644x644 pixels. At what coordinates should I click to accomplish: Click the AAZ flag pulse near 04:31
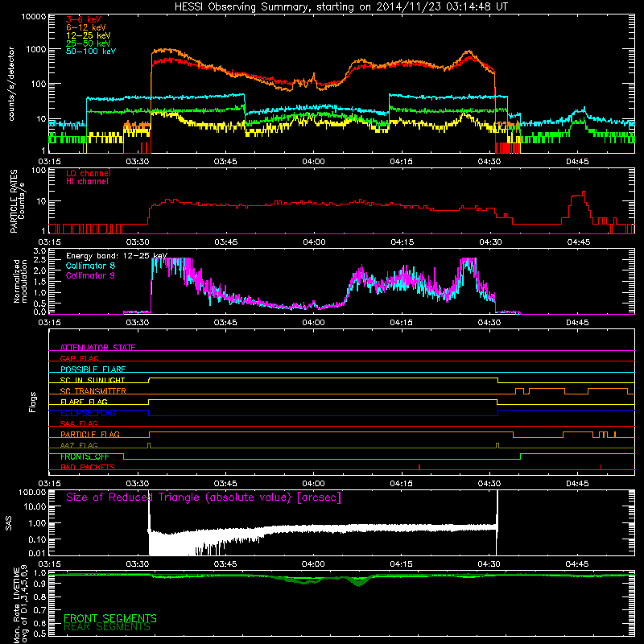[x=497, y=445]
